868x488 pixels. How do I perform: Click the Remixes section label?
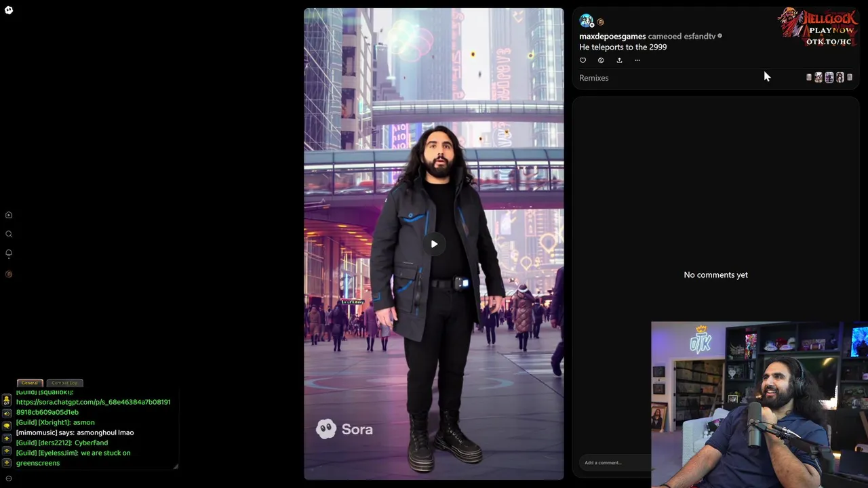(594, 78)
